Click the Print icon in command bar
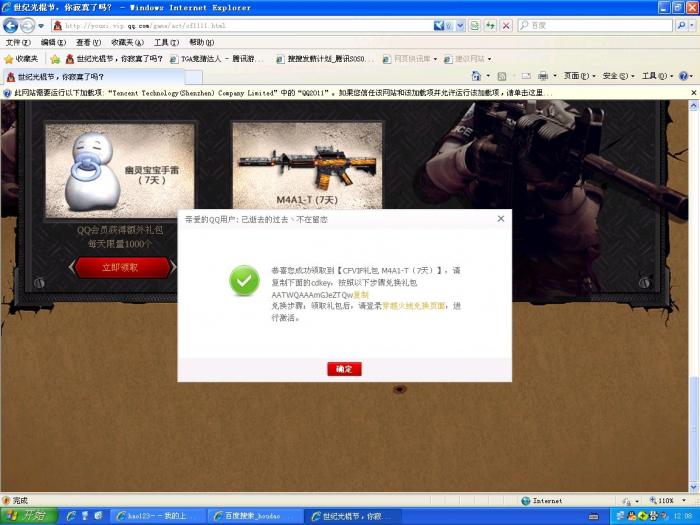The image size is (700, 525). tap(543, 76)
